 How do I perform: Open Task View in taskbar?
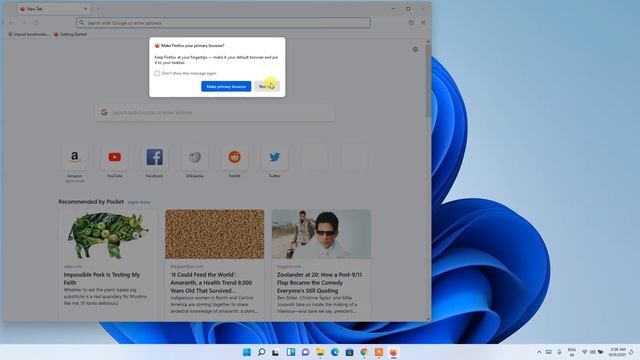pos(276,352)
